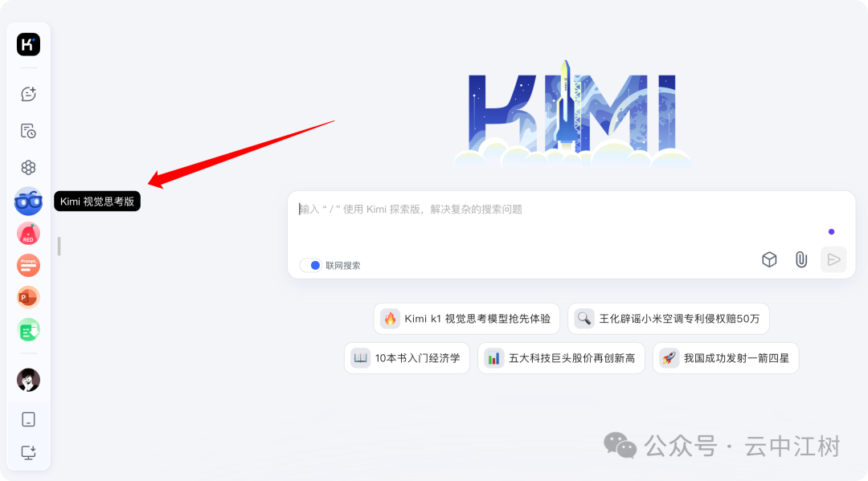This screenshot has height=481, width=868.
Task: Open the Prompt expert assistant icon
Action: (x=28, y=265)
